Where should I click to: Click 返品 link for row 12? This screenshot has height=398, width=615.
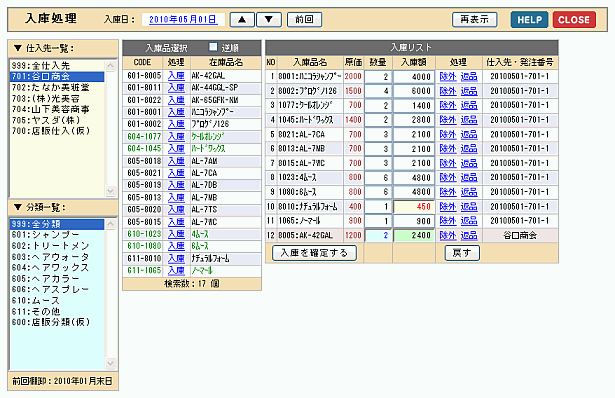[469, 235]
